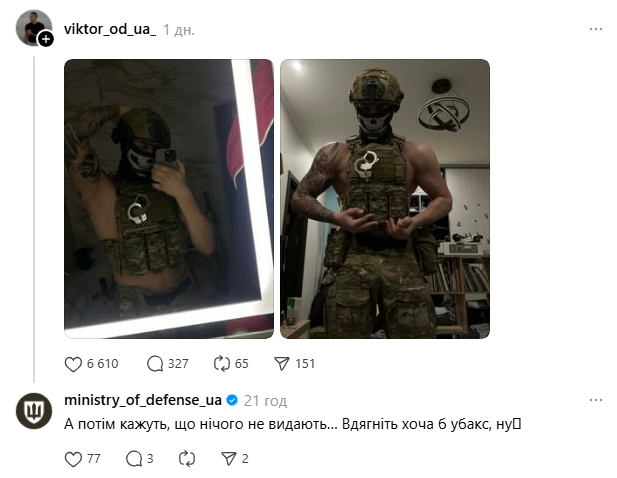Like the ministry_of_defense_ua reply

point(73,459)
